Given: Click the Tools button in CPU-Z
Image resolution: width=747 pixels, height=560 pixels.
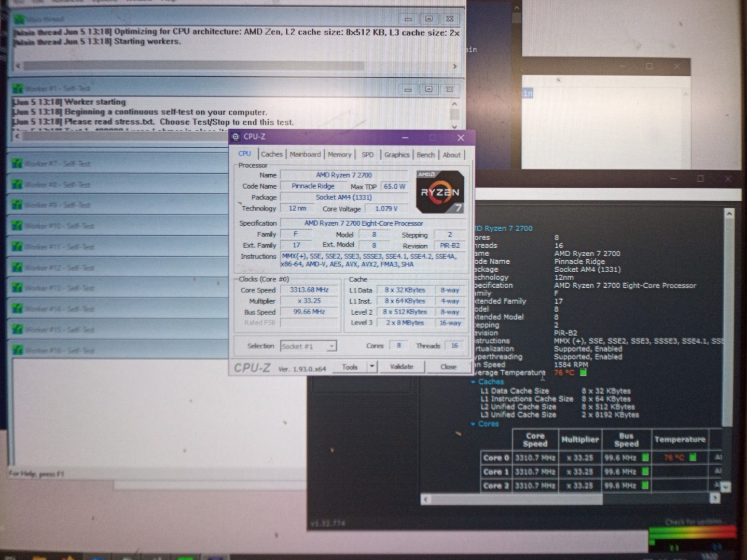Looking at the screenshot, I should click(350, 367).
